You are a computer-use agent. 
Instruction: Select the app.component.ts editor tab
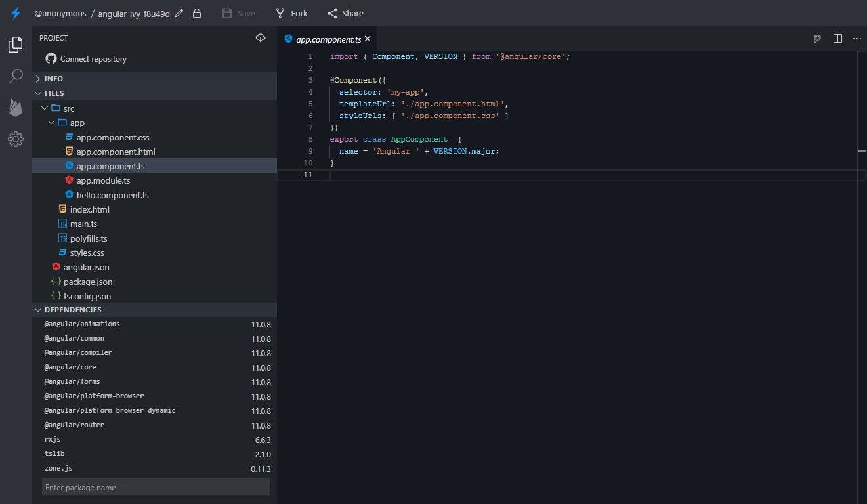click(328, 39)
